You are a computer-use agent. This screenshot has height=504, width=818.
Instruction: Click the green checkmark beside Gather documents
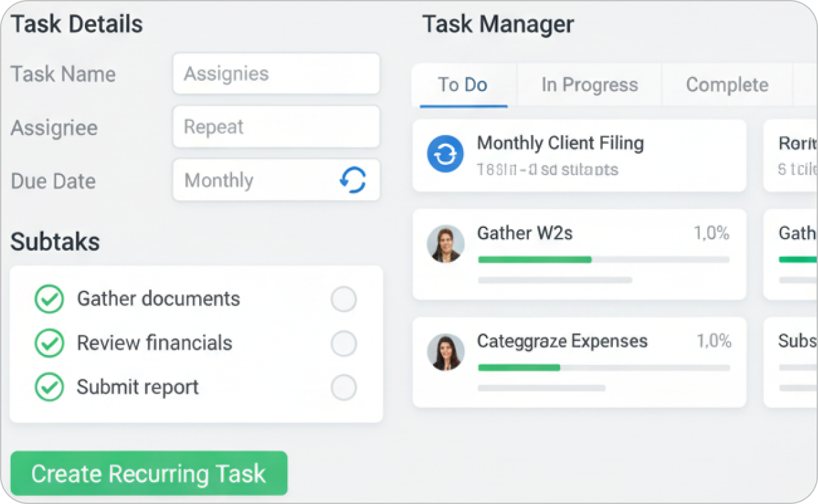point(49,299)
